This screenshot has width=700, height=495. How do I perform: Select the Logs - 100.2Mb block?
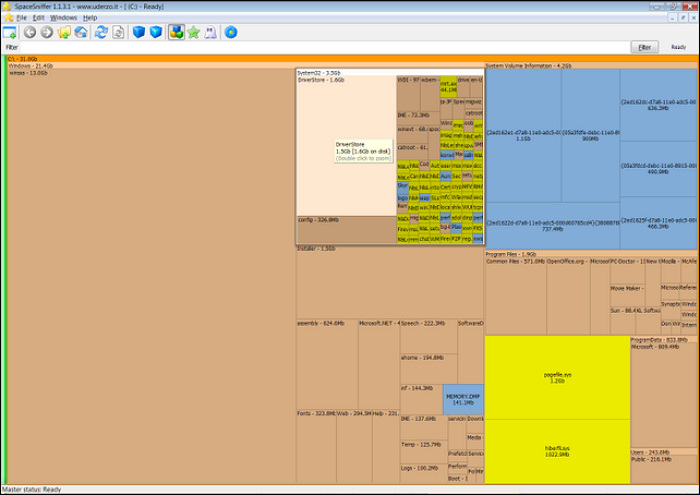[x=424, y=474]
